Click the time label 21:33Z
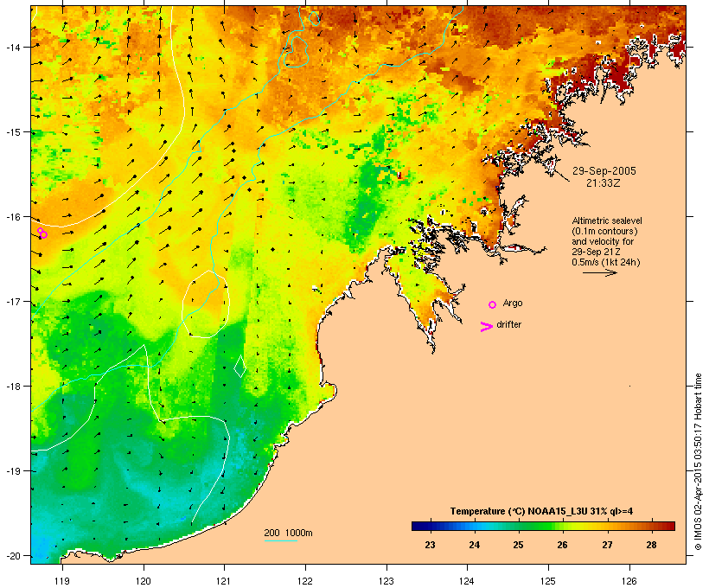The height and width of the screenshot is (588, 709). point(604,183)
